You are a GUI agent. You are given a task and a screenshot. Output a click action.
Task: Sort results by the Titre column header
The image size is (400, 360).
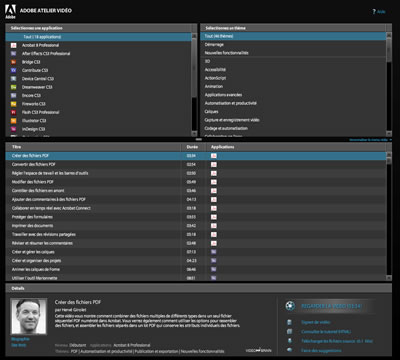coord(93,147)
